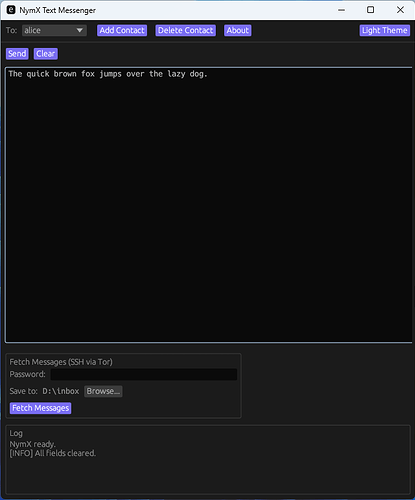Screen dimensions: 415x500
Task: Open the 'To' contact dropdown arrow
Action: click(79, 30)
